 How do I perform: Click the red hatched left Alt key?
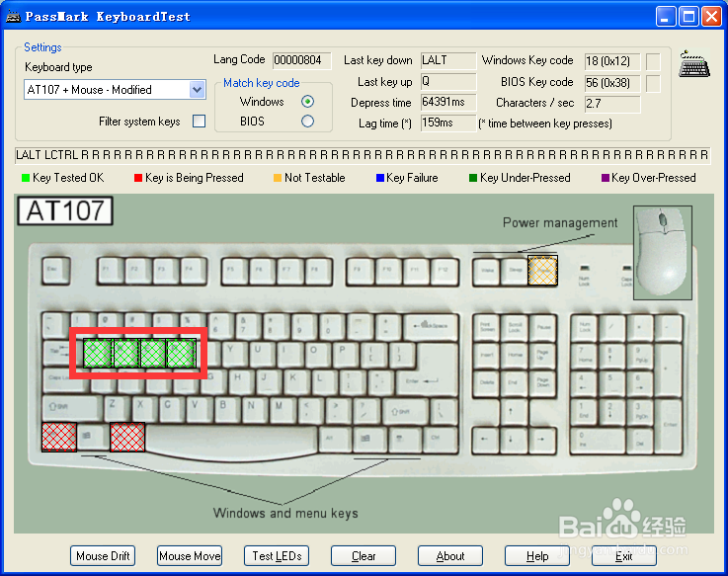(127, 437)
